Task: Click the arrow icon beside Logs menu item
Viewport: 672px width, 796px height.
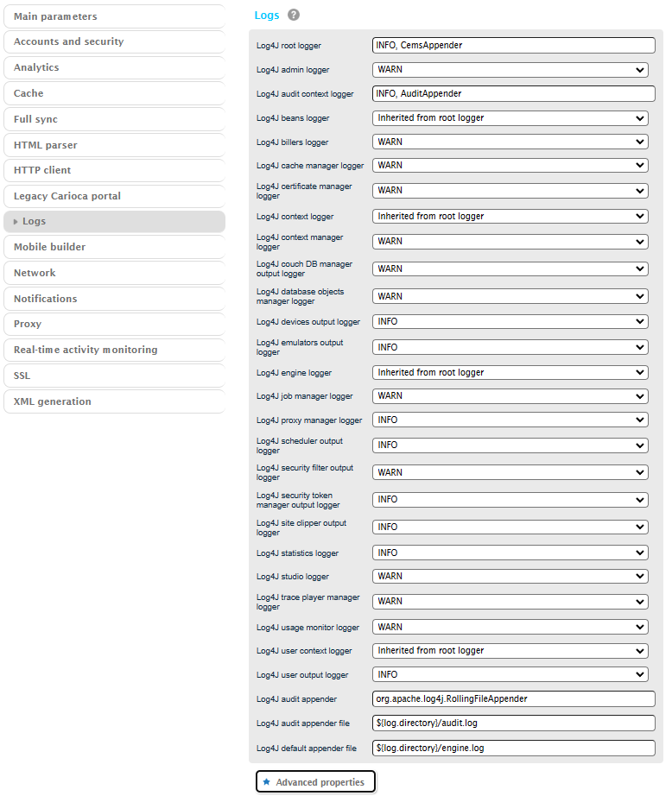Action: pyautogui.click(x=16, y=222)
